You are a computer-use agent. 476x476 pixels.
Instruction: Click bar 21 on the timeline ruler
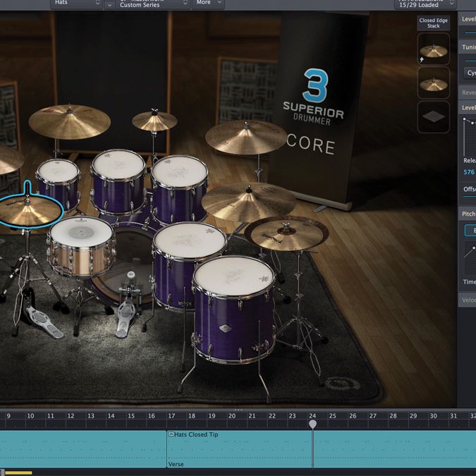[x=252, y=416]
